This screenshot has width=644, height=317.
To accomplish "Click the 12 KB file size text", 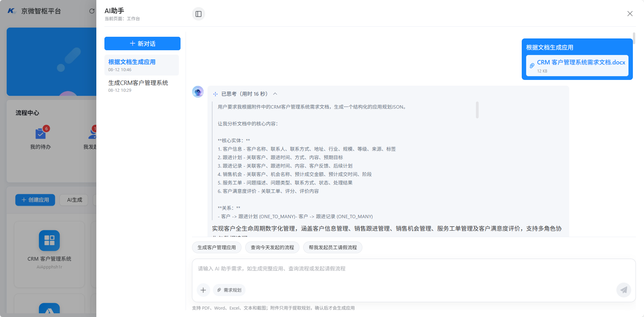I will pos(542,71).
